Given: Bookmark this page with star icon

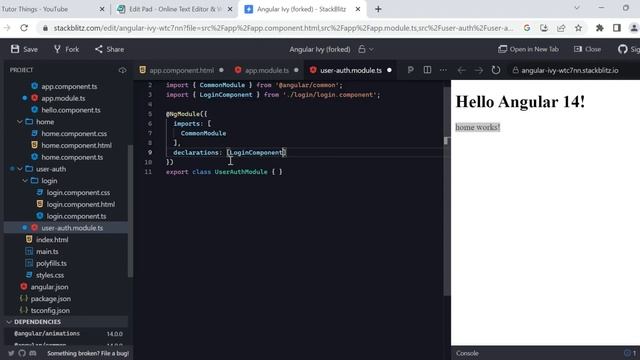Looking at the screenshot, I should pyautogui.click(x=578, y=28).
